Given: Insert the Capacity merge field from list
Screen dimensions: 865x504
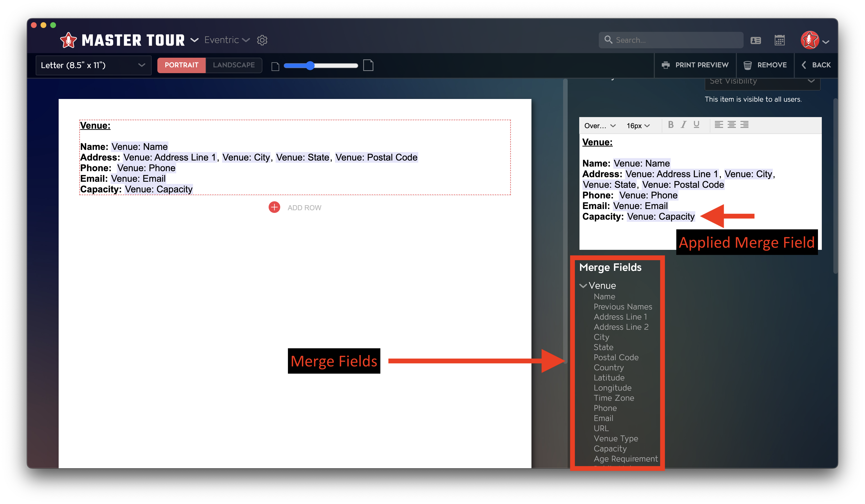Looking at the screenshot, I should pyautogui.click(x=610, y=449).
